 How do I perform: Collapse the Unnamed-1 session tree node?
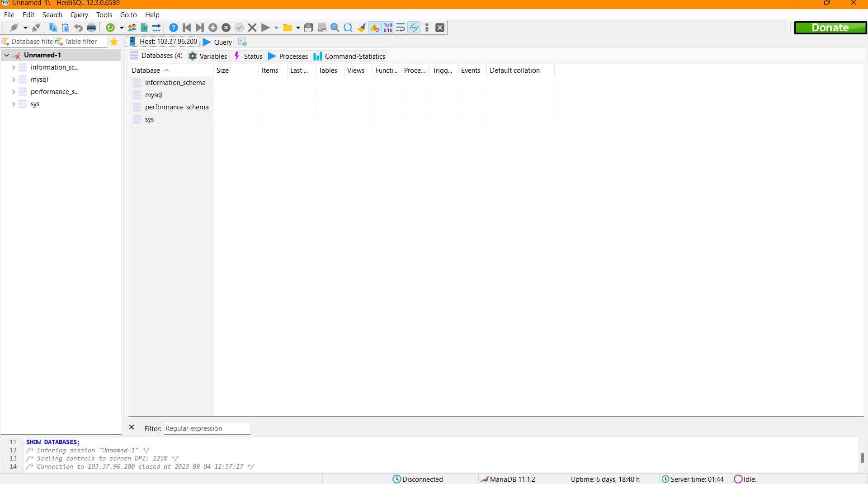coord(7,55)
